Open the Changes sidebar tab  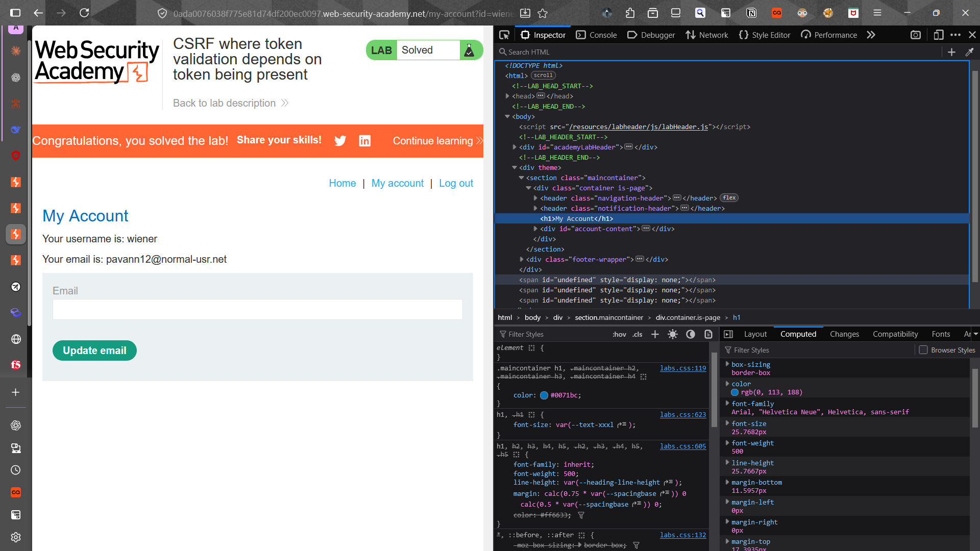coord(844,334)
